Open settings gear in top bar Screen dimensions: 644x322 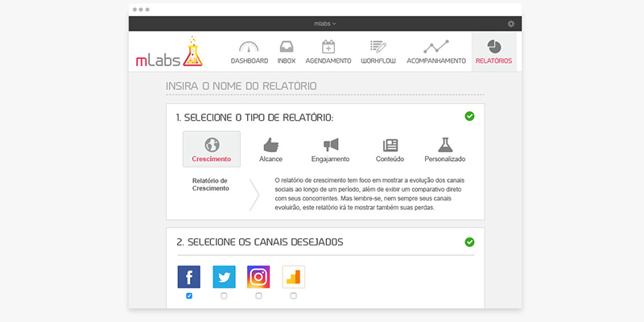pyautogui.click(x=511, y=24)
